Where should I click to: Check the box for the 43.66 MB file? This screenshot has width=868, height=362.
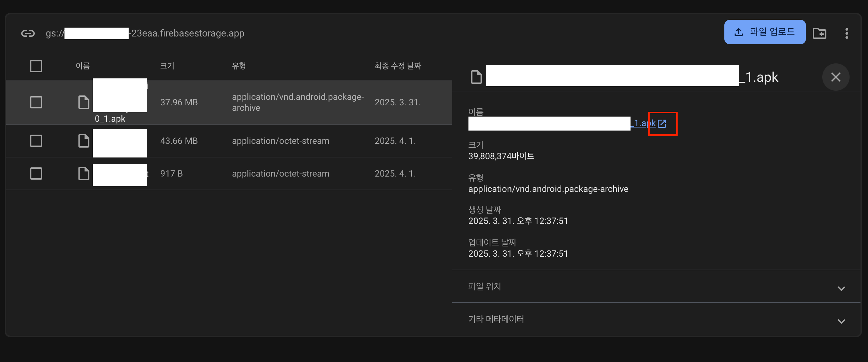tap(36, 141)
